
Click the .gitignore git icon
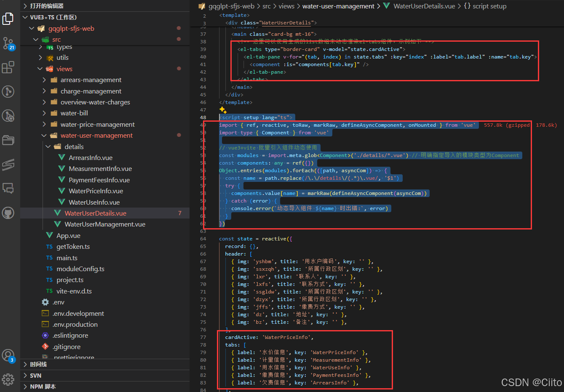click(x=45, y=347)
